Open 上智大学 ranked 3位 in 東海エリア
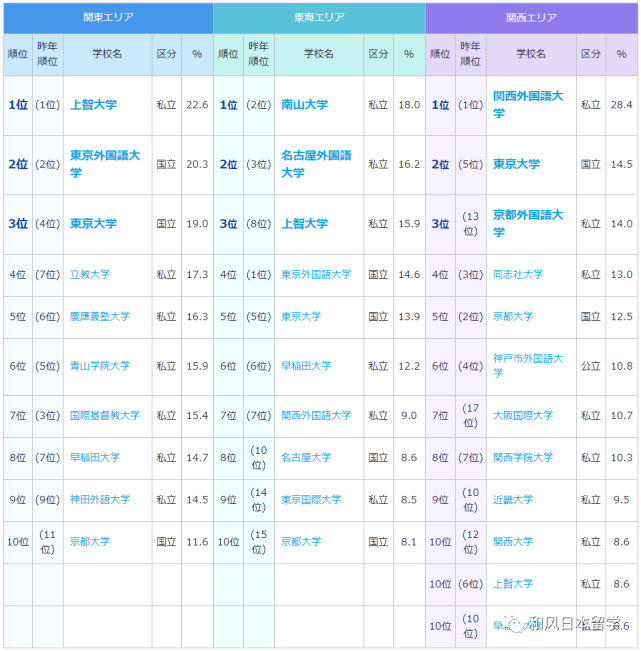 pyautogui.click(x=305, y=223)
